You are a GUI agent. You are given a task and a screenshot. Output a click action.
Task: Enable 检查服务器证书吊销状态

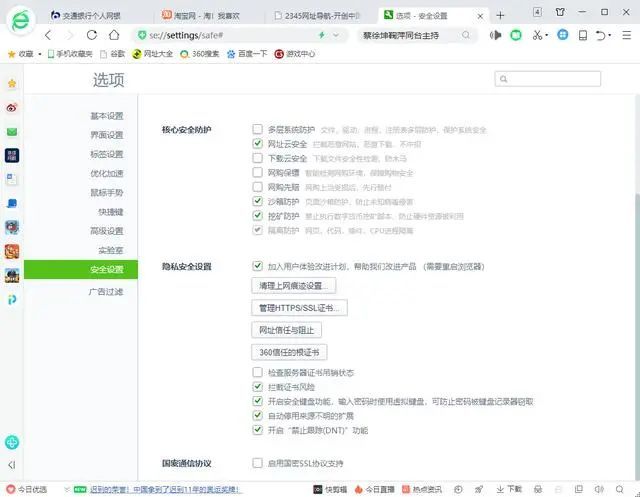(257, 372)
